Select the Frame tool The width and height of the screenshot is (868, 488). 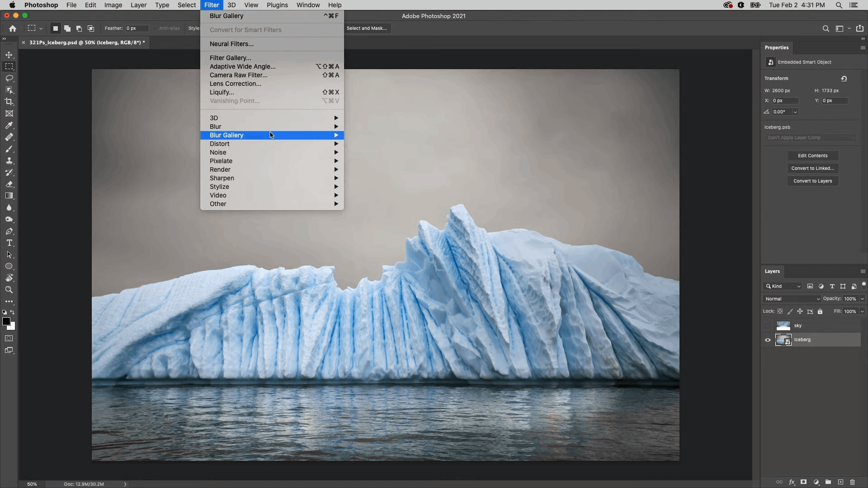point(9,113)
